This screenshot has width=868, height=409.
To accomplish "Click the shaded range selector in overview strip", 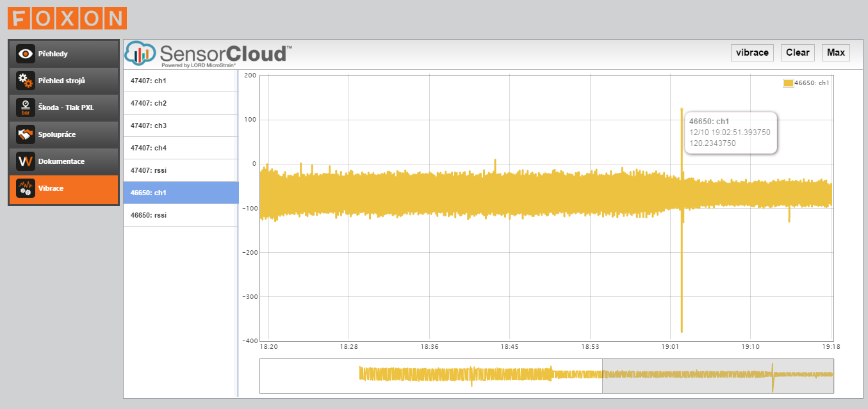I will (x=718, y=376).
